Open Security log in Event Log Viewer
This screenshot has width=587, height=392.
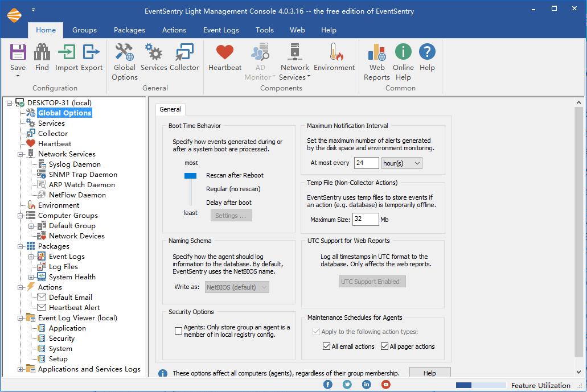click(61, 338)
